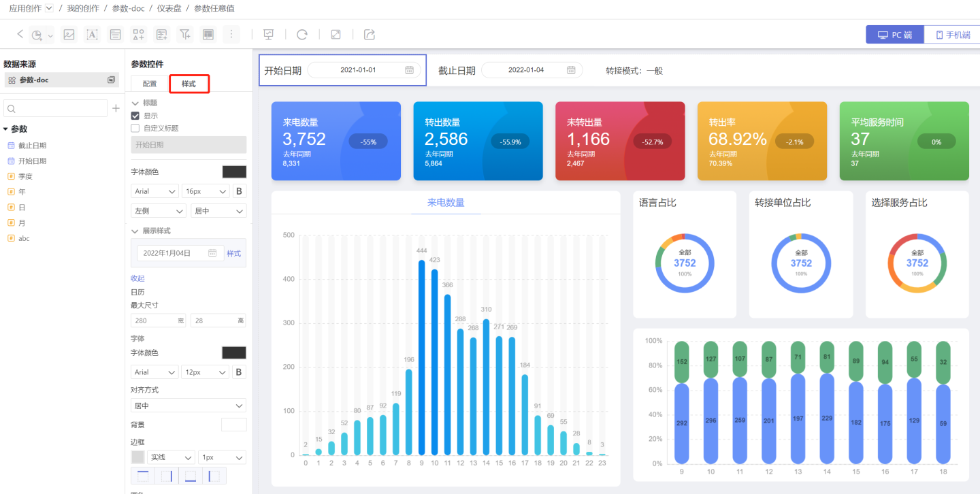Click the refresh dashboard icon
980x494 pixels.
tap(301, 35)
